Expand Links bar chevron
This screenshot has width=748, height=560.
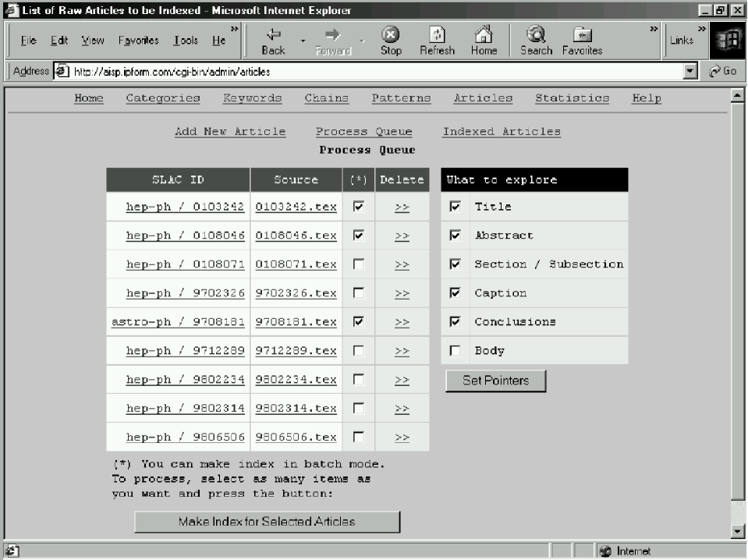coord(702,29)
